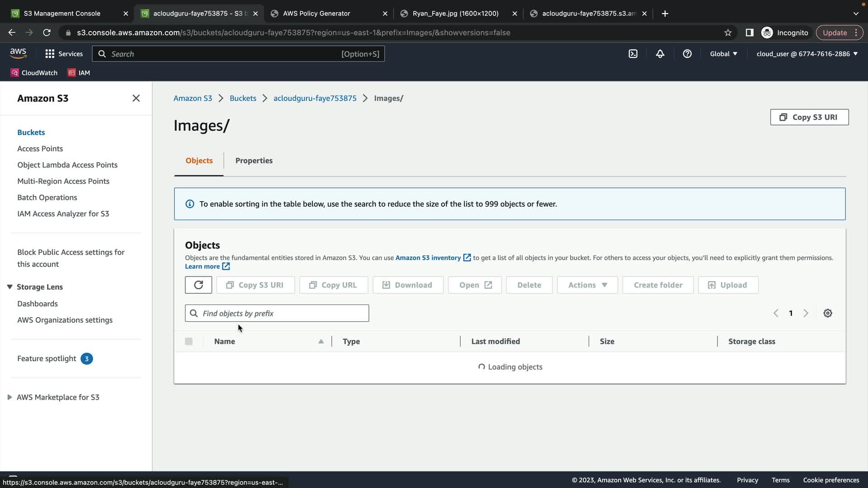The image size is (868, 488).
Task: Click the refresh objects button
Action: [198, 285]
